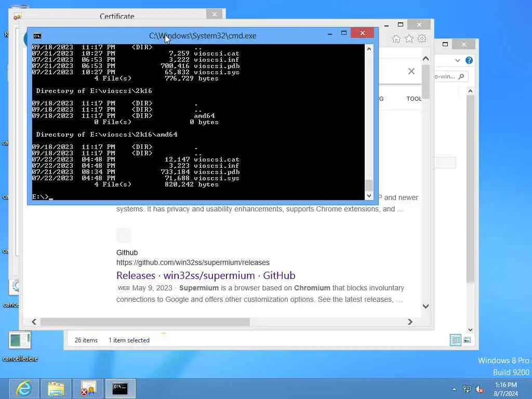The image size is (532, 399).
Task: Minimize the cmd.exe window
Action: coord(330,33)
